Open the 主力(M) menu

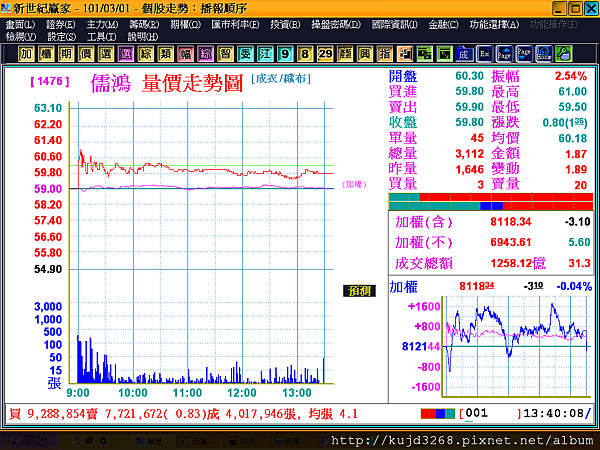click(x=102, y=24)
